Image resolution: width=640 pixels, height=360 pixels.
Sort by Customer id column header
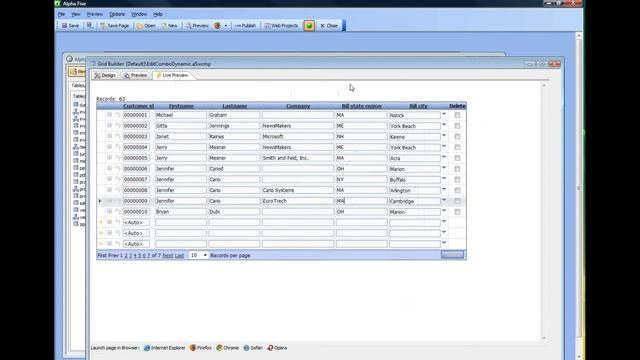[138, 106]
